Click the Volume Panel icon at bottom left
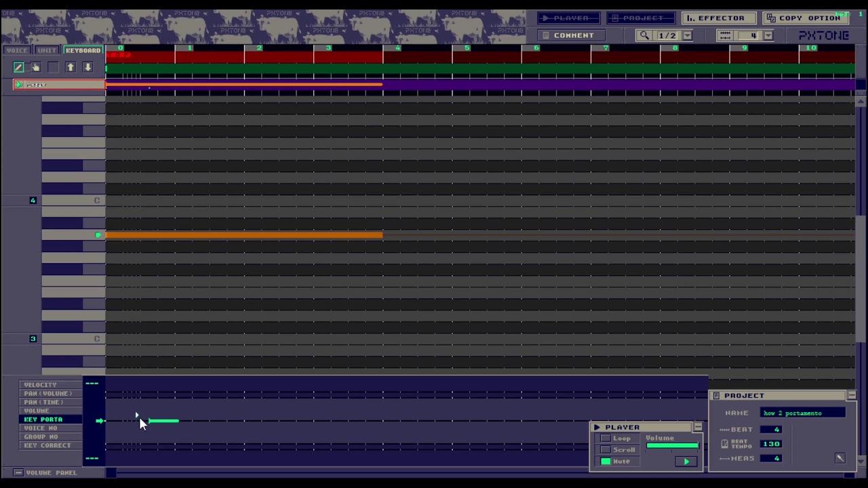Viewport: 868px width, 488px height. (x=18, y=472)
